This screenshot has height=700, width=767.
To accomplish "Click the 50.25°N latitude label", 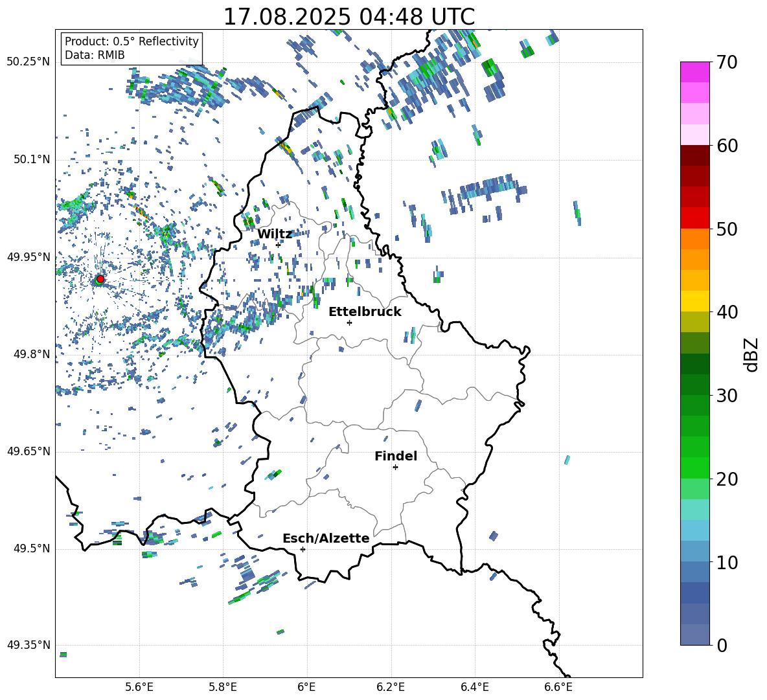I will (x=29, y=62).
